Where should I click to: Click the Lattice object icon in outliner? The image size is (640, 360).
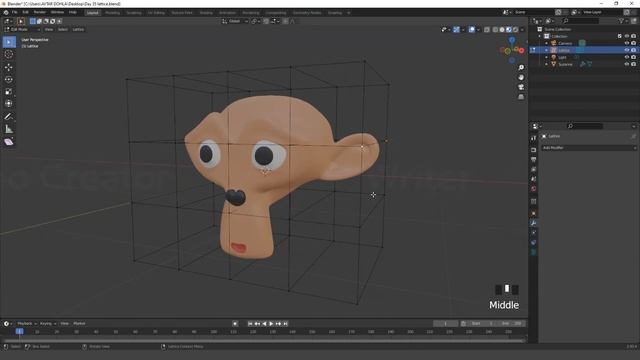click(x=554, y=50)
